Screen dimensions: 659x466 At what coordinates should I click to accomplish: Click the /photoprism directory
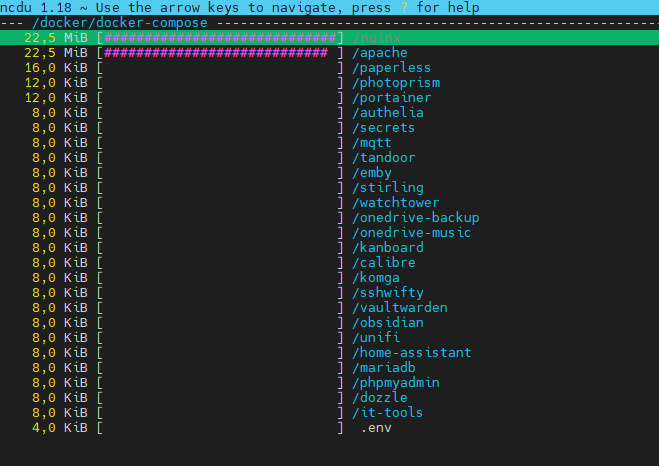point(395,83)
